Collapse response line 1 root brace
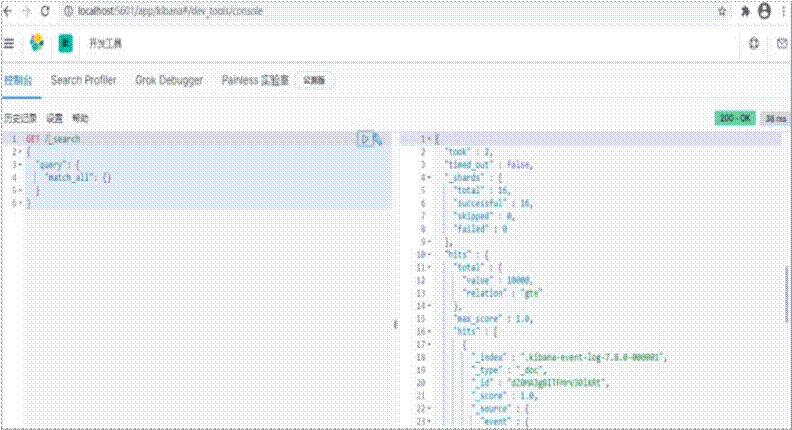Viewport: 792px width, 430px height. (x=430, y=139)
